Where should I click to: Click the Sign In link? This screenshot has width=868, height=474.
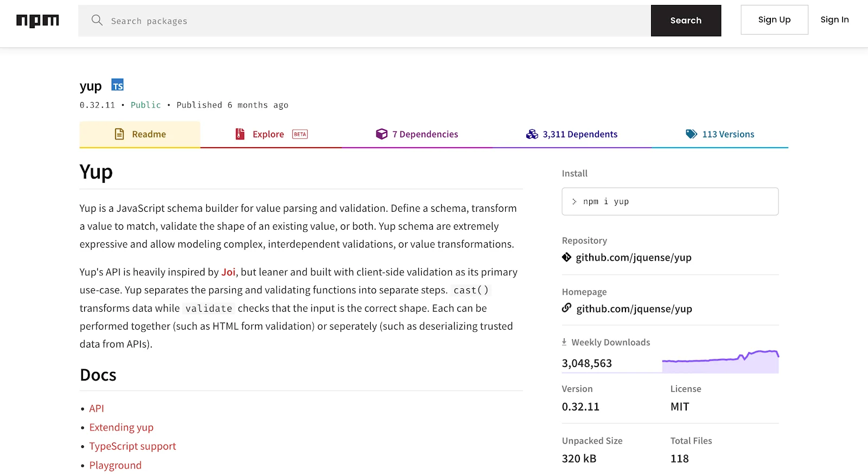coord(834,20)
